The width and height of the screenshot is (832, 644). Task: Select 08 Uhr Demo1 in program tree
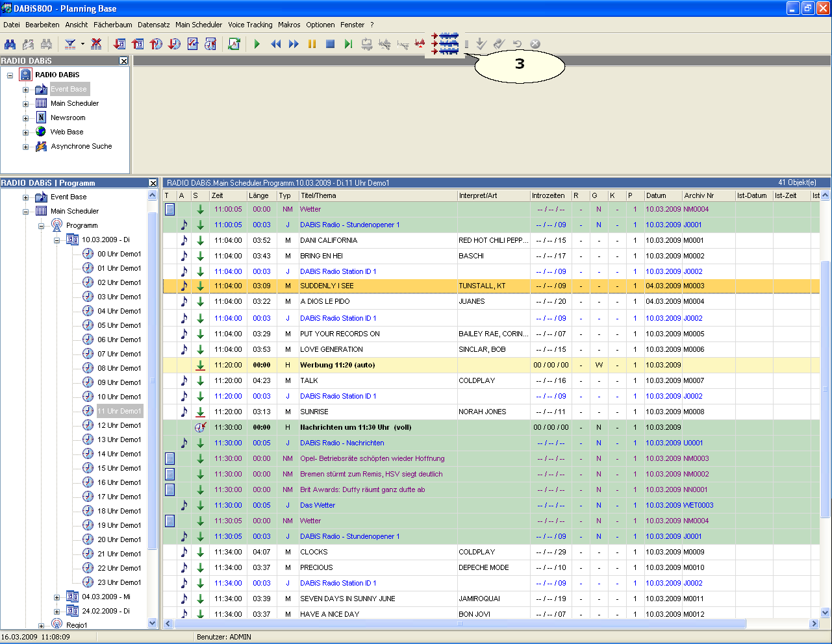coord(119,368)
